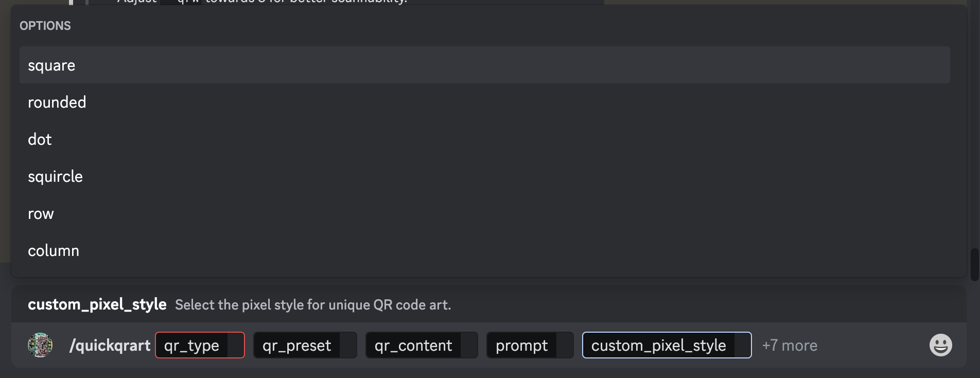Focus the qr_content parameter field
The image size is (980, 378).
[x=421, y=345]
